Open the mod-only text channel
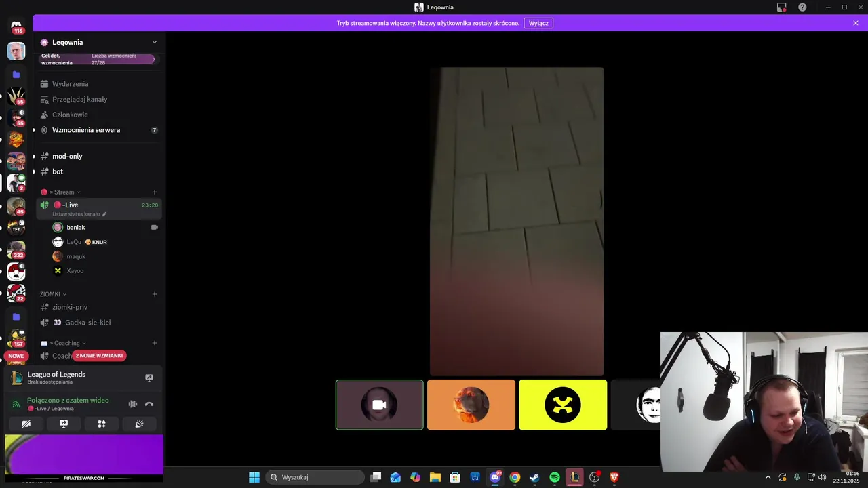 tap(99, 156)
